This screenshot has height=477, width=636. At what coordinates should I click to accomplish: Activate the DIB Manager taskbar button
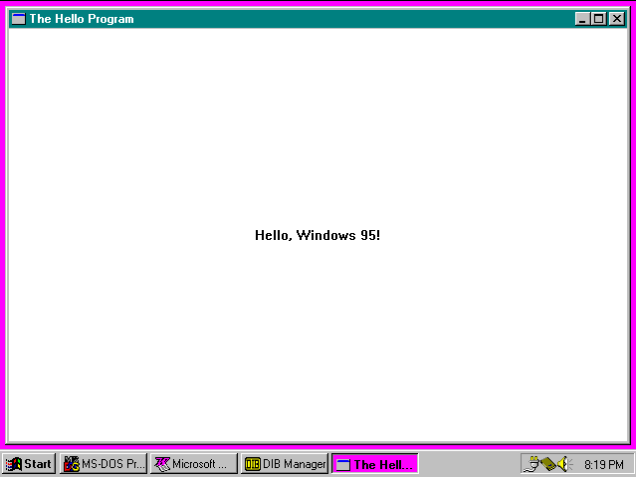(x=284, y=464)
